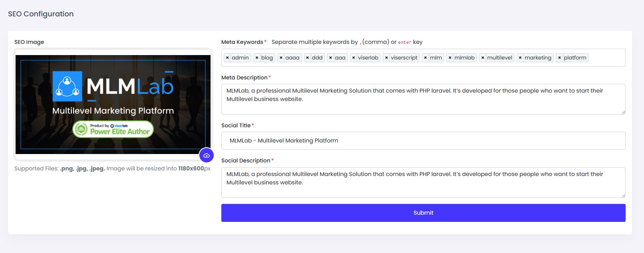Remove the 'platform' keyword tag
Screen dimensions: 644x253
(559, 58)
